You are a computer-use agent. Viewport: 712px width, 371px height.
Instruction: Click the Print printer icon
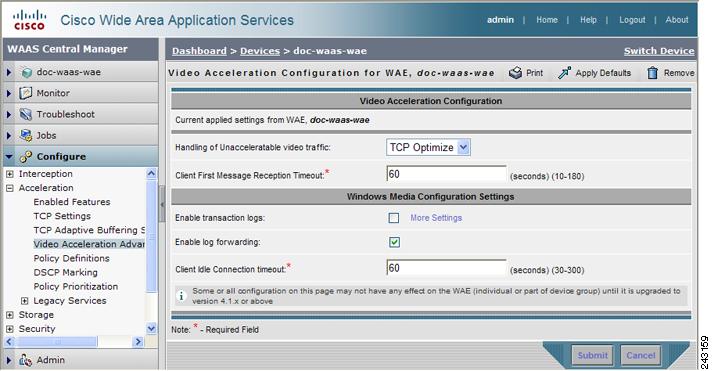click(515, 73)
